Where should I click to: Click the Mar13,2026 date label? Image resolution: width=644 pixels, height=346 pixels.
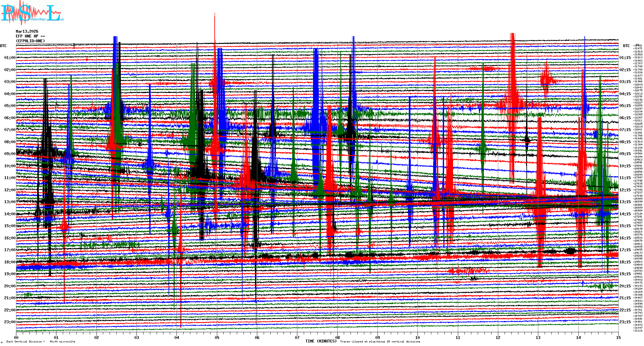click(x=27, y=31)
